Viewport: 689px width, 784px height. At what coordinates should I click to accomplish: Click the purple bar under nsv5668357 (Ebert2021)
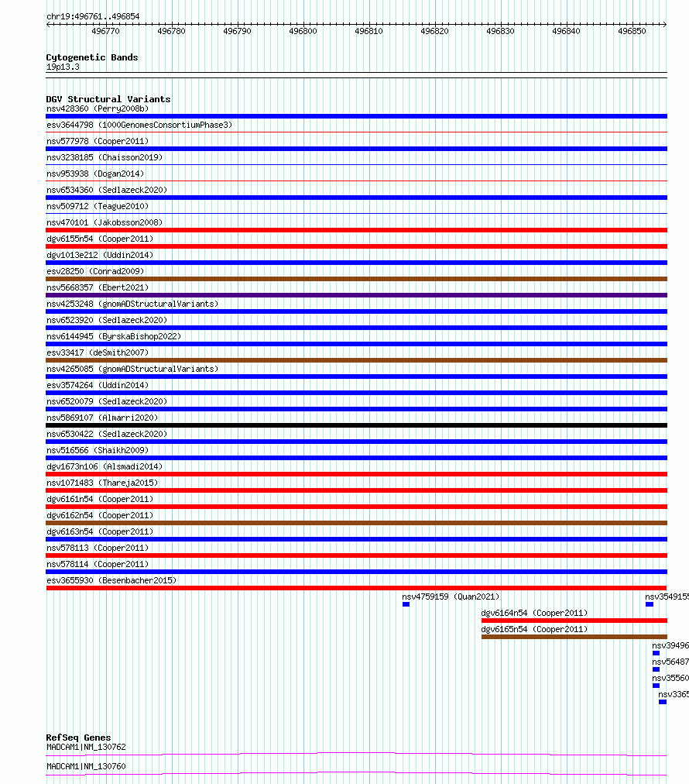tap(356, 295)
